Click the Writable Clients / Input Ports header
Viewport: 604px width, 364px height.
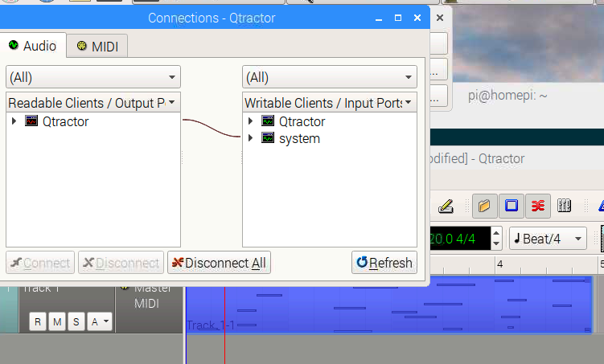click(x=330, y=103)
